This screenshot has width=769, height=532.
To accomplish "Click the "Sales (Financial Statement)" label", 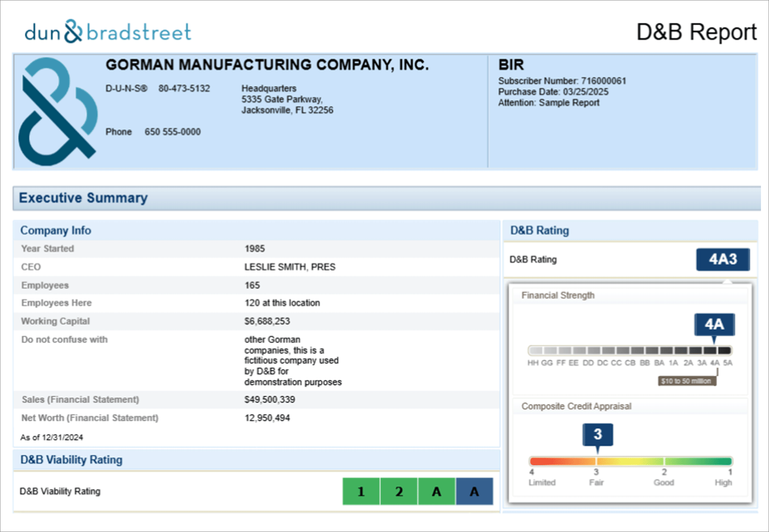I will 80,399.
